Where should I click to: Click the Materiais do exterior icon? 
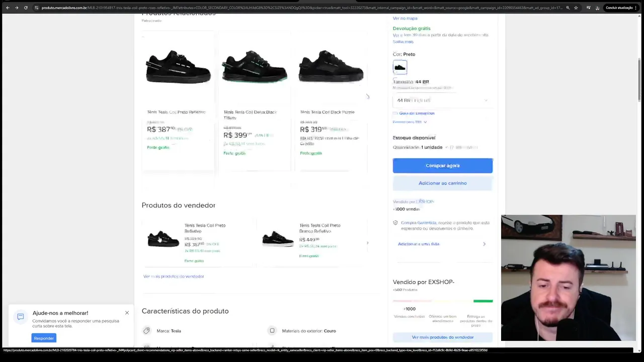272,331
